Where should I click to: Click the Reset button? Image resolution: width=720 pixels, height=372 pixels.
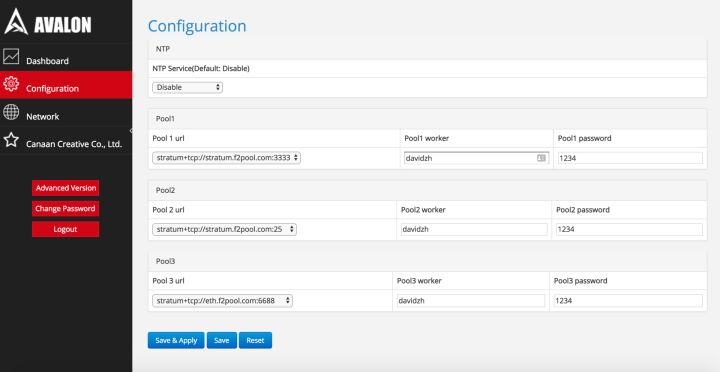pos(255,340)
